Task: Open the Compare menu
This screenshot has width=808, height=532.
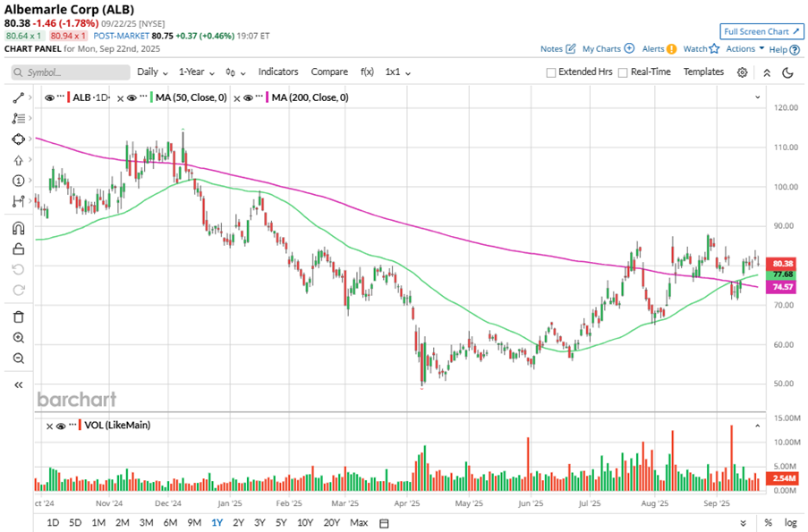Action: click(x=329, y=72)
